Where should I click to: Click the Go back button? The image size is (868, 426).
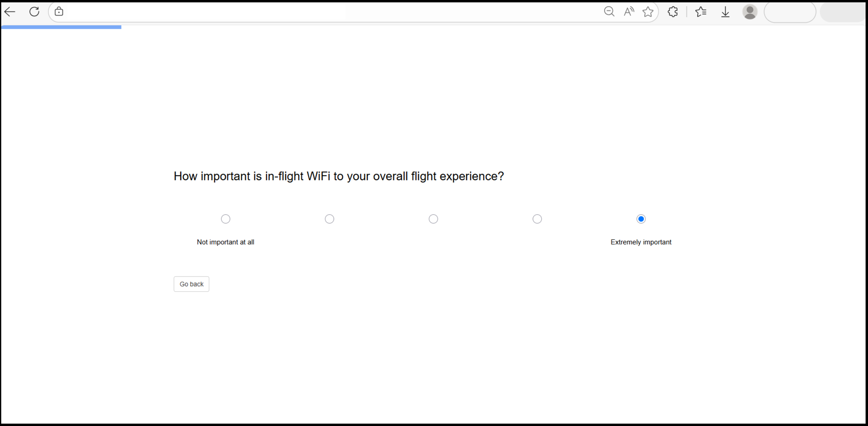pos(191,284)
